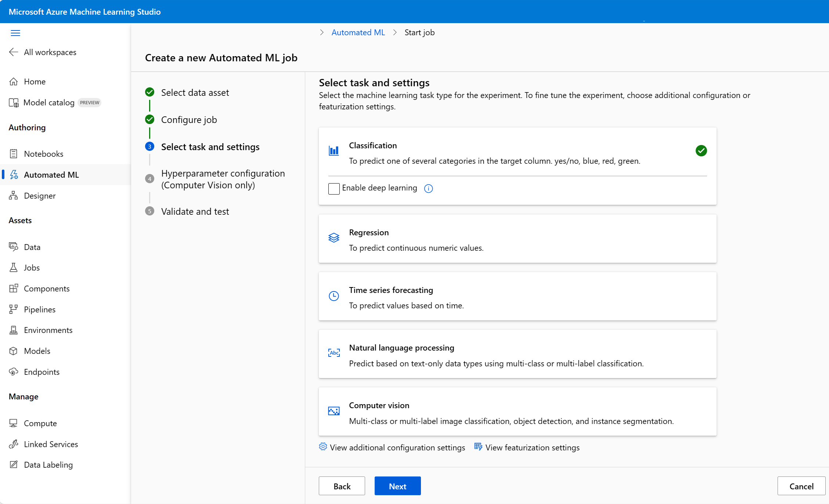Click the Linked Services icon
The width and height of the screenshot is (829, 504).
(14, 444)
